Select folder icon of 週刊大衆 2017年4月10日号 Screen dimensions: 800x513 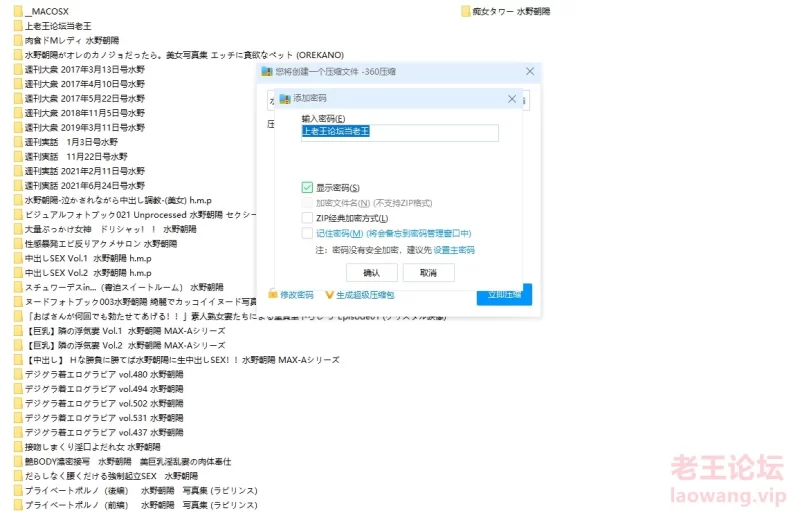18,84
